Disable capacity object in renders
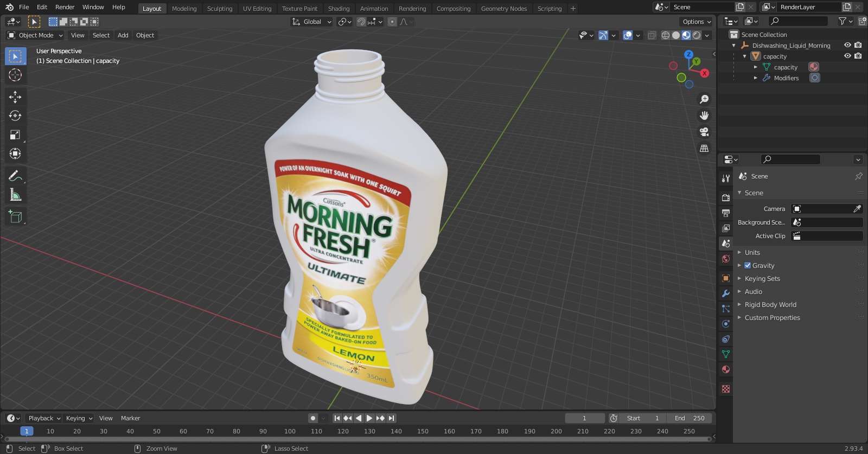 [x=858, y=56]
